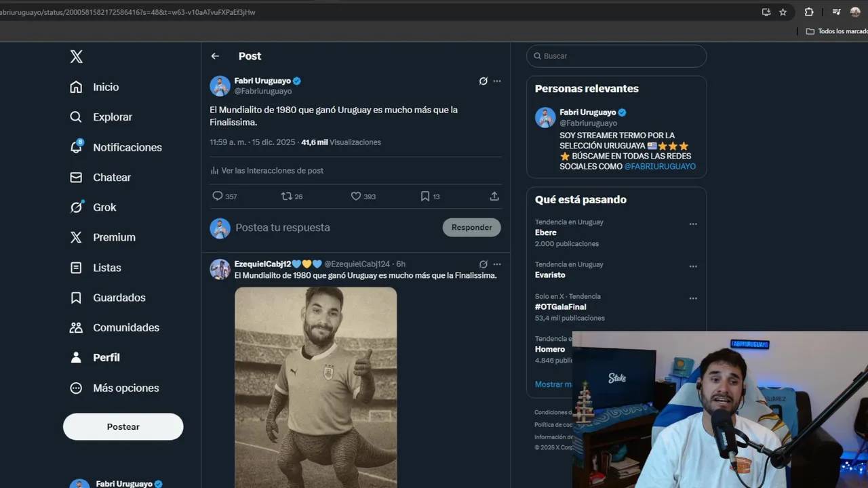The image size is (868, 488).
Task: Open the Grok icon on Fabri's post
Action: tap(483, 81)
